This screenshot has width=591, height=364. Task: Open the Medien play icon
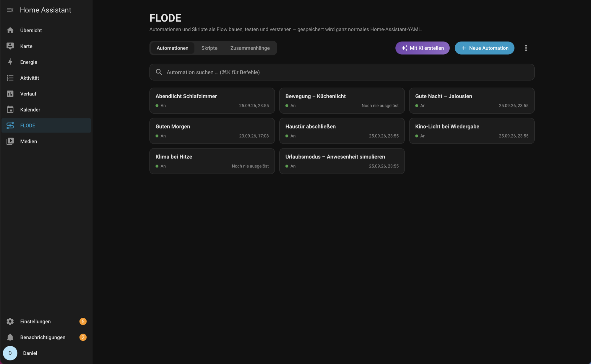(x=10, y=141)
